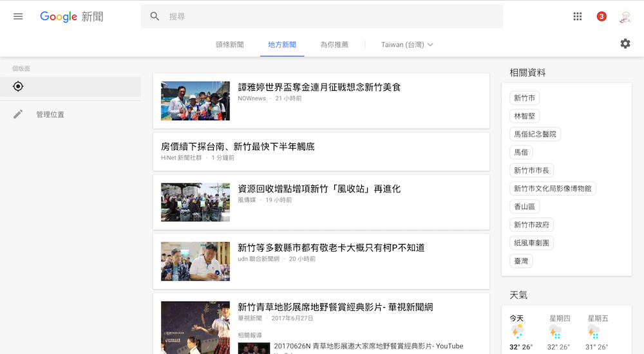
Task: Click thumbnail of 青草地影展 article
Action: click(196, 328)
